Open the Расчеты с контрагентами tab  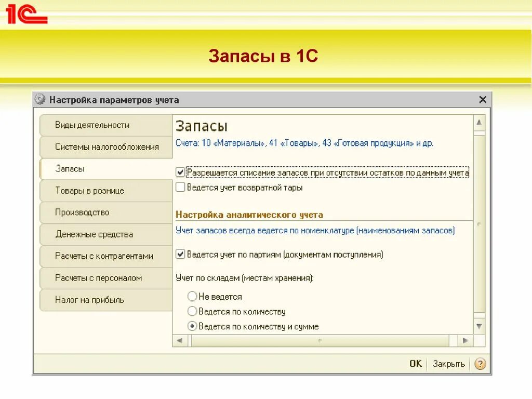(x=106, y=256)
